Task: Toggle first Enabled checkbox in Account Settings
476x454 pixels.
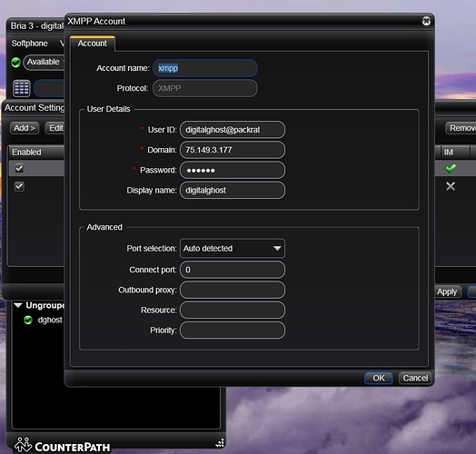Action: [x=19, y=168]
